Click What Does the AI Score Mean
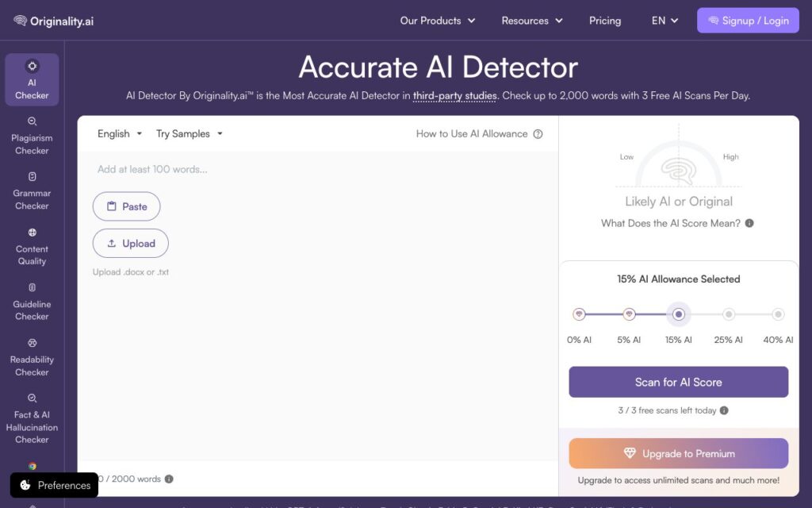812x508 pixels. point(671,223)
